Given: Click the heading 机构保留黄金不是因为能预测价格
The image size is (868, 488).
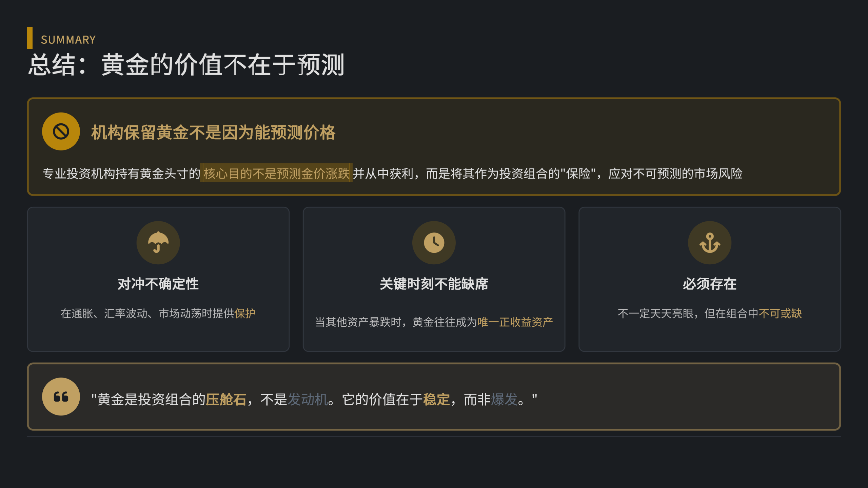Looking at the screenshot, I should pyautogui.click(x=213, y=132).
